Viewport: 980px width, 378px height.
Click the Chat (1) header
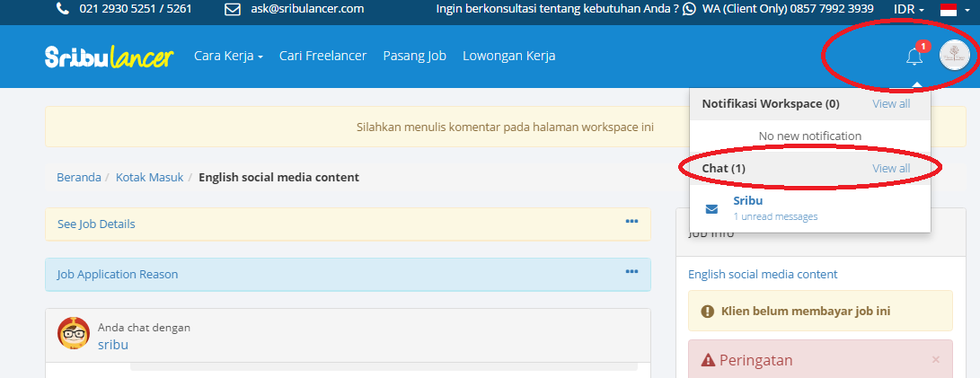coord(724,168)
